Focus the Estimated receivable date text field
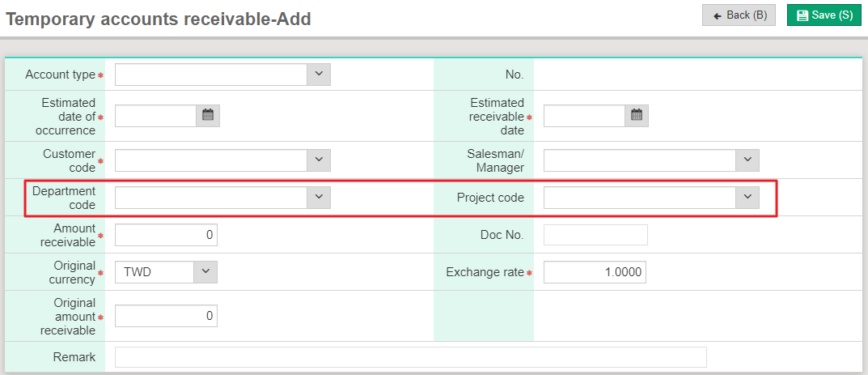This screenshot has height=375, width=868. coord(584,116)
